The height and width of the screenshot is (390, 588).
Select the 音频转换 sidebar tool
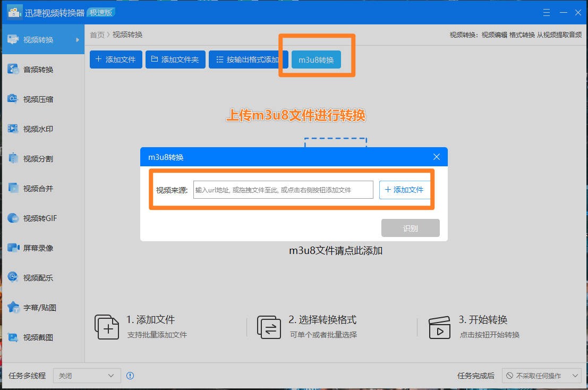(40, 69)
